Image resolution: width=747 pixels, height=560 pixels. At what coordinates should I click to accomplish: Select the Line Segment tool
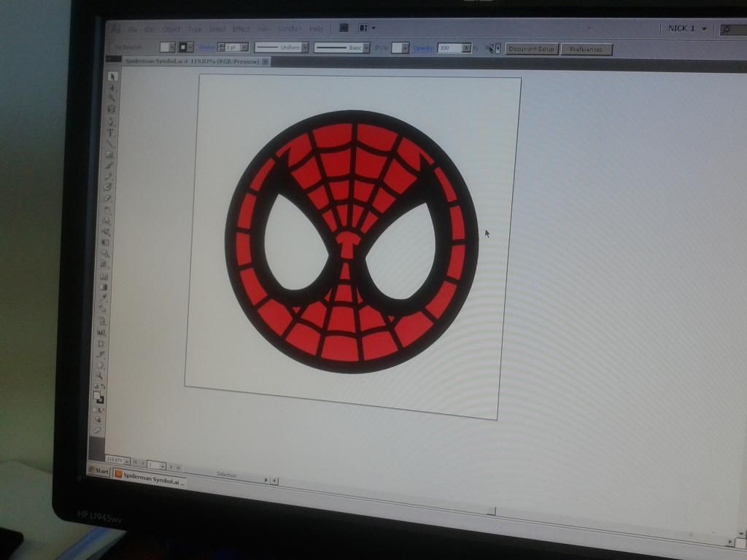(x=110, y=144)
